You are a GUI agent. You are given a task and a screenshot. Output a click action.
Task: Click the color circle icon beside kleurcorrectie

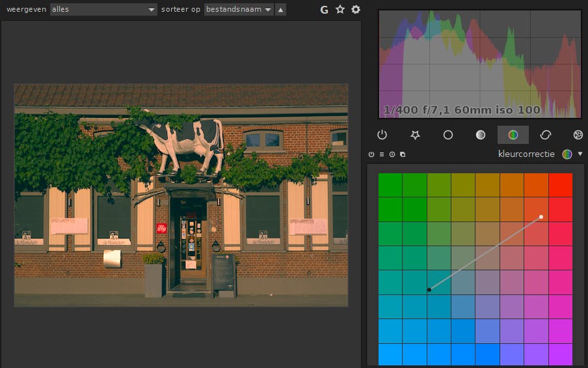coord(567,154)
